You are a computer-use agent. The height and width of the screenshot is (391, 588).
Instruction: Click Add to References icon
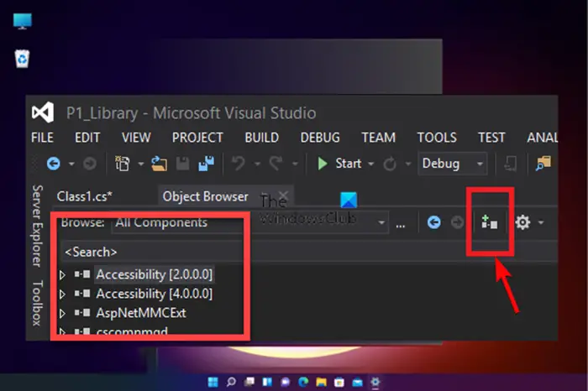(490, 222)
